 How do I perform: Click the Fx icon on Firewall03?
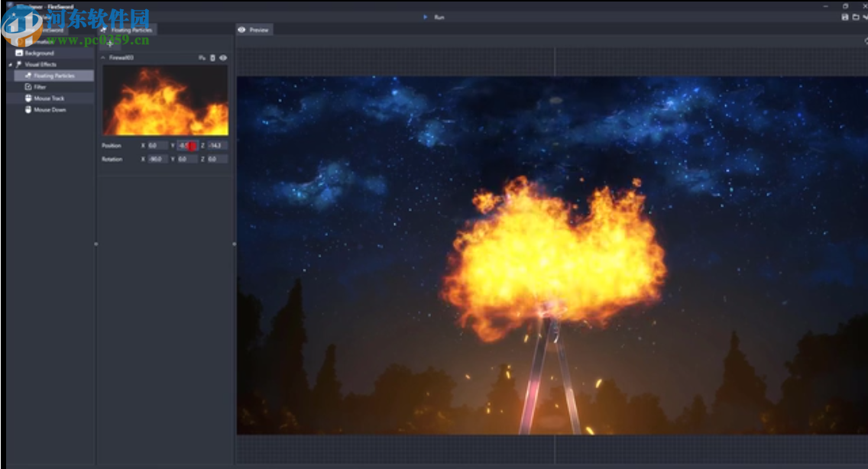202,57
